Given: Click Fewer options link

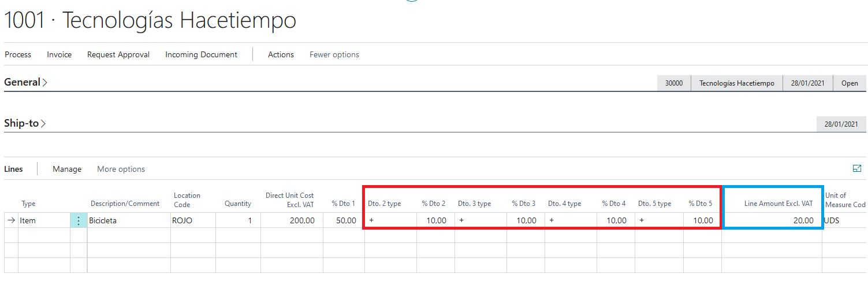Looking at the screenshot, I should click(334, 54).
